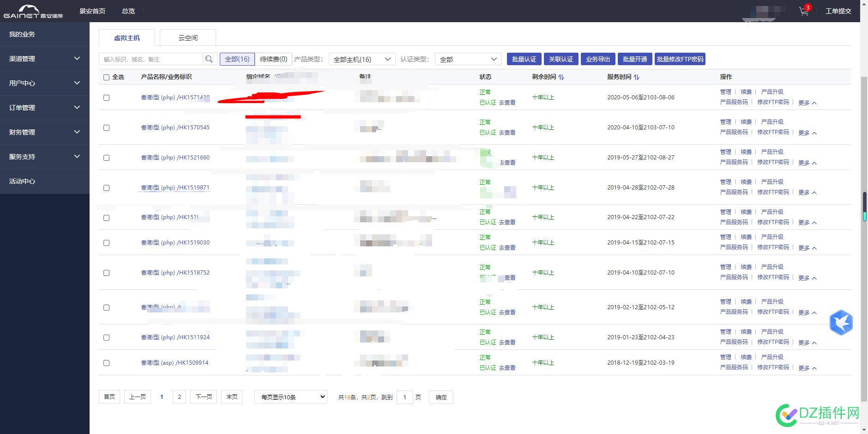Click the 业务导出 button
The image size is (868, 434).
click(x=598, y=59)
